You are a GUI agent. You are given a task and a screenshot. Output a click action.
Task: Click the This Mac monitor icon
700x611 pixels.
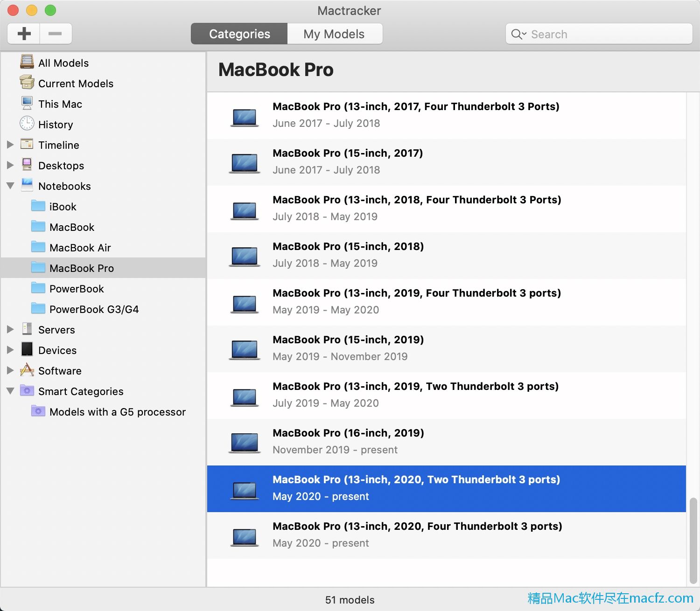coord(27,104)
